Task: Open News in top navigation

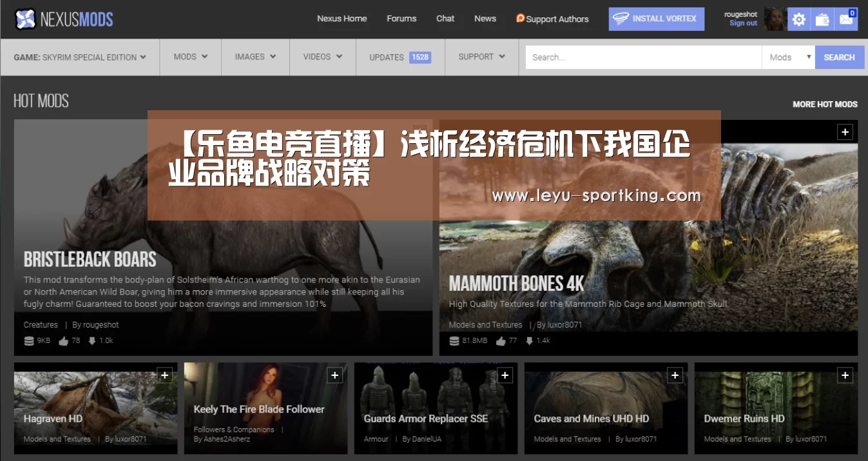Action: click(485, 19)
